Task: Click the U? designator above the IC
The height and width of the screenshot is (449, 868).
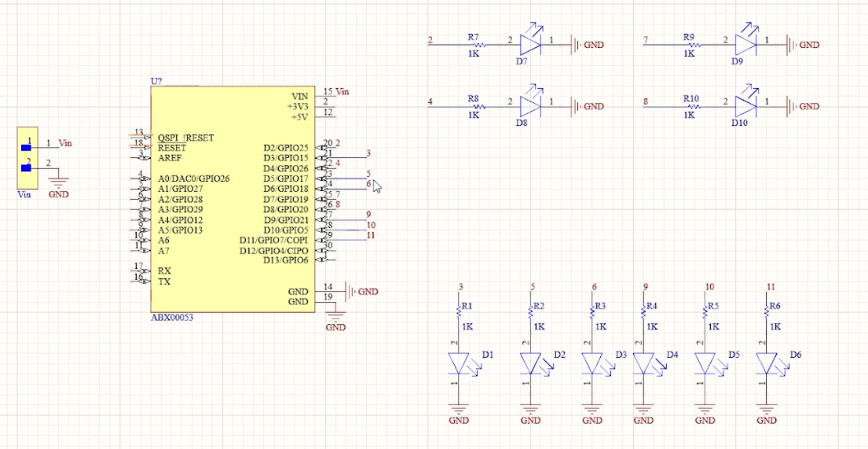Action: pyautogui.click(x=156, y=81)
